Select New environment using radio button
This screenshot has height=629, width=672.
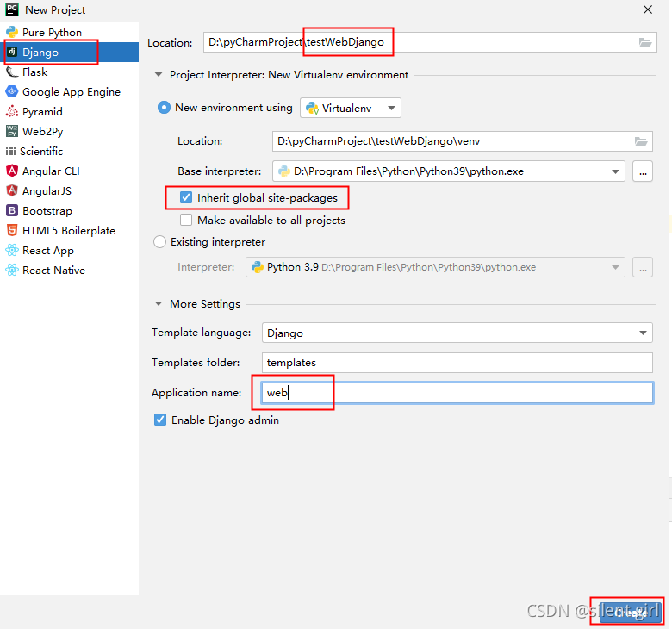pyautogui.click(x=164, y=107)
